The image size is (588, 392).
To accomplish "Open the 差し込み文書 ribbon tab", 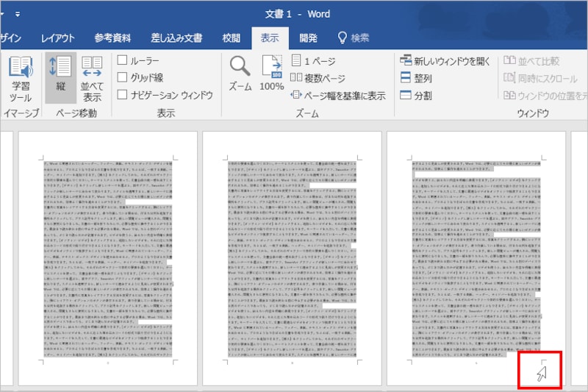I will [176, 38].
